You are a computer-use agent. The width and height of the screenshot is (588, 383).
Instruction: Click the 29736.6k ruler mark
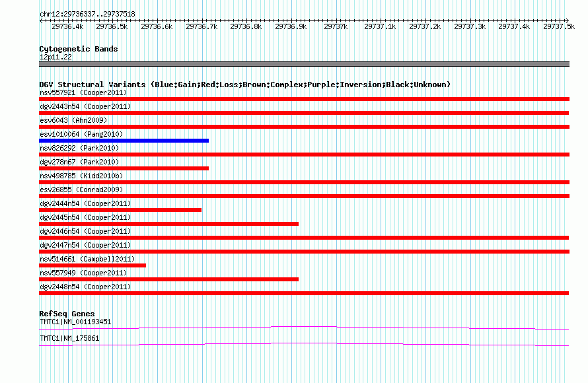coord(157,26)
